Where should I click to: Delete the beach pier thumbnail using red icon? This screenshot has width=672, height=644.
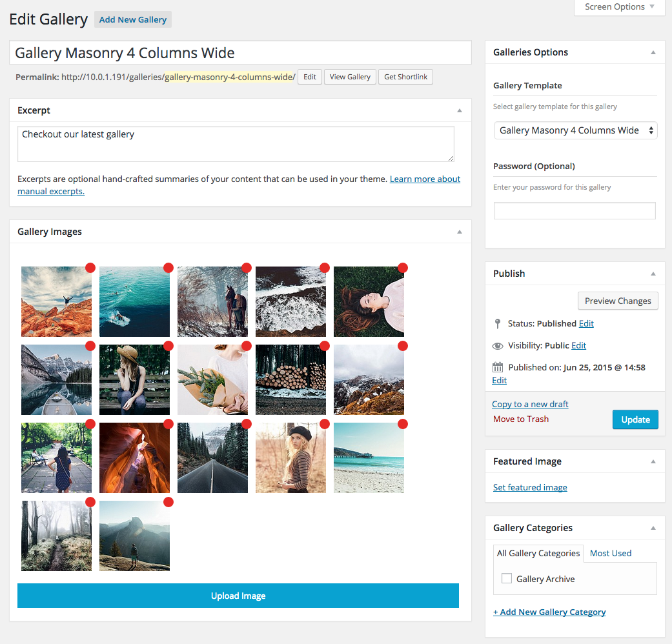click(403, 424)
